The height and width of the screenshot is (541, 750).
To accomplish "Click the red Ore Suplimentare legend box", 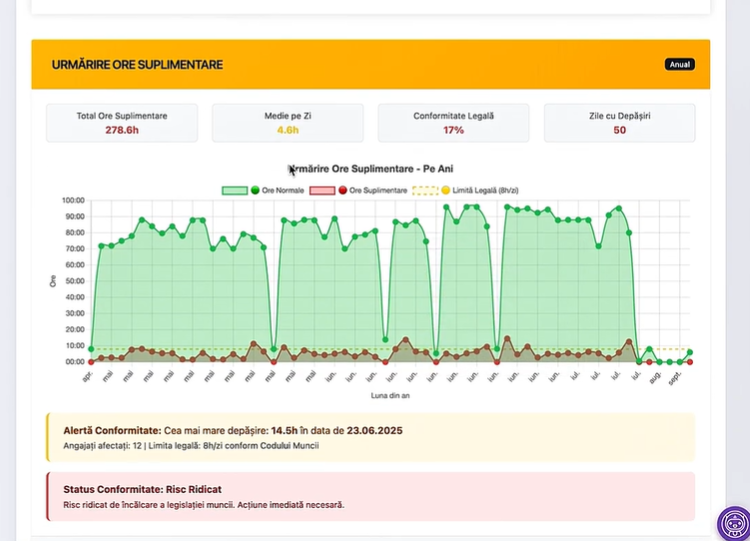I will pos(323,190).
